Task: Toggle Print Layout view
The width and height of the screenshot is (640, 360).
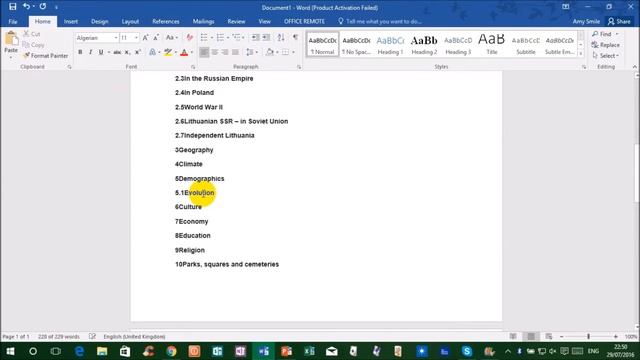Action: coord(531,336)
